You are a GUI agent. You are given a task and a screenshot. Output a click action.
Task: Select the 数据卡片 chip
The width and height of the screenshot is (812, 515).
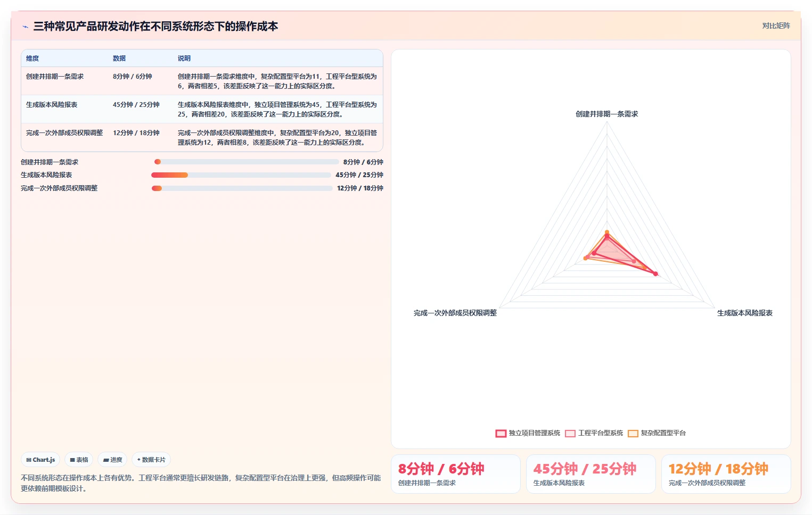click(x=151, y=460)
